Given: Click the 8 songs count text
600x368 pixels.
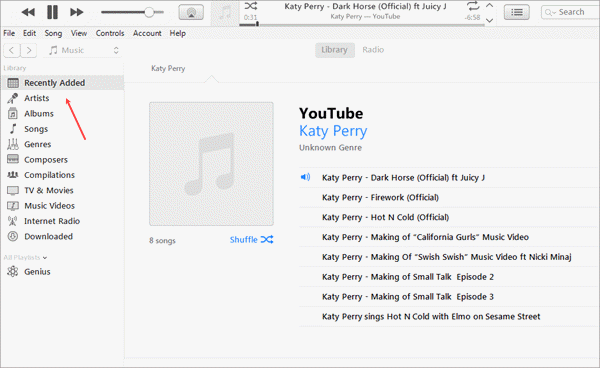Looking at the screenshot, I should click(x=162, y=241).
